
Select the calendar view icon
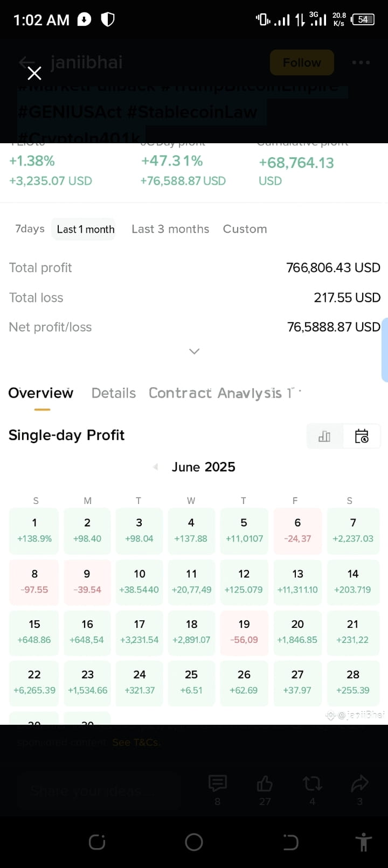tap(362, 436)
